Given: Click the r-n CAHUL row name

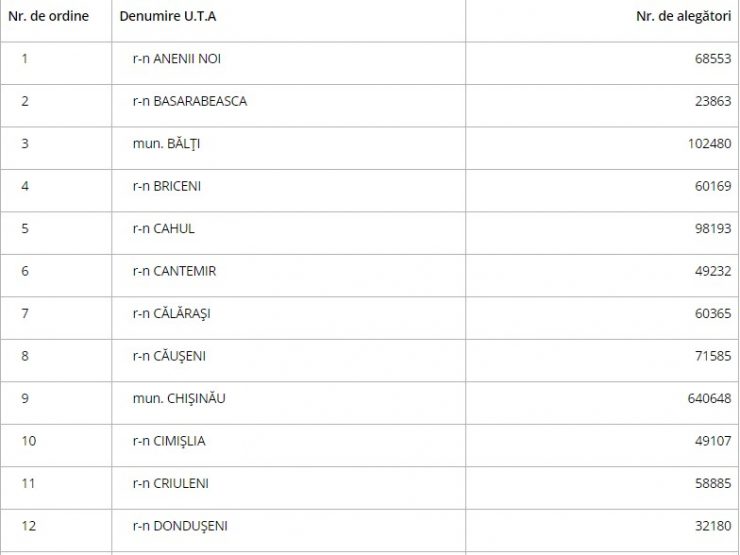Looking at the screenshot, I should tap(163, 228).
